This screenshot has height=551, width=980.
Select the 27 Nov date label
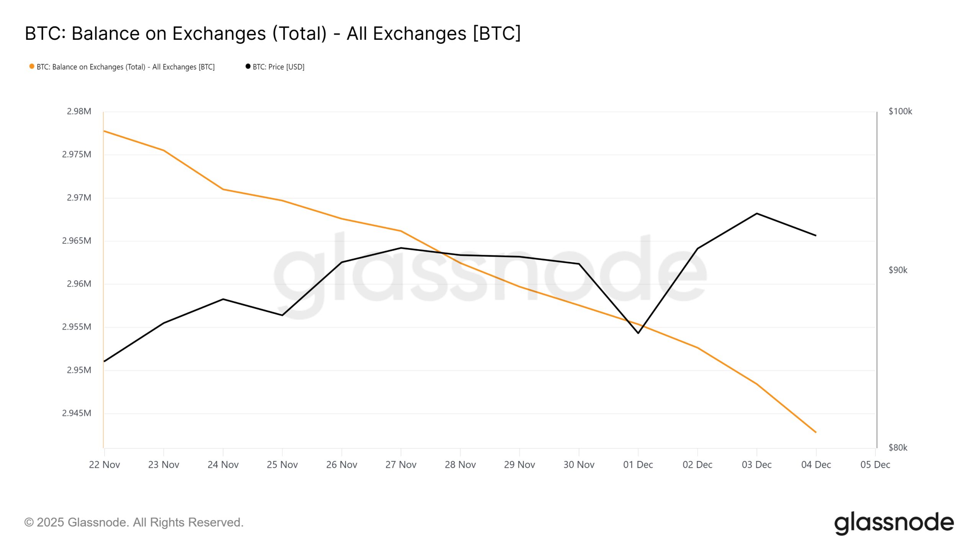[x=401, y=465]
